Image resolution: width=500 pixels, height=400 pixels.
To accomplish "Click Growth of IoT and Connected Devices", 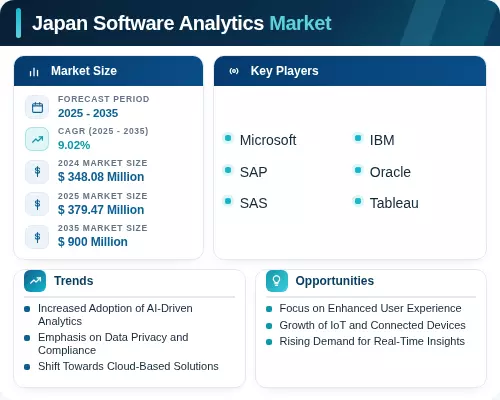I will (x=372, y=325).
